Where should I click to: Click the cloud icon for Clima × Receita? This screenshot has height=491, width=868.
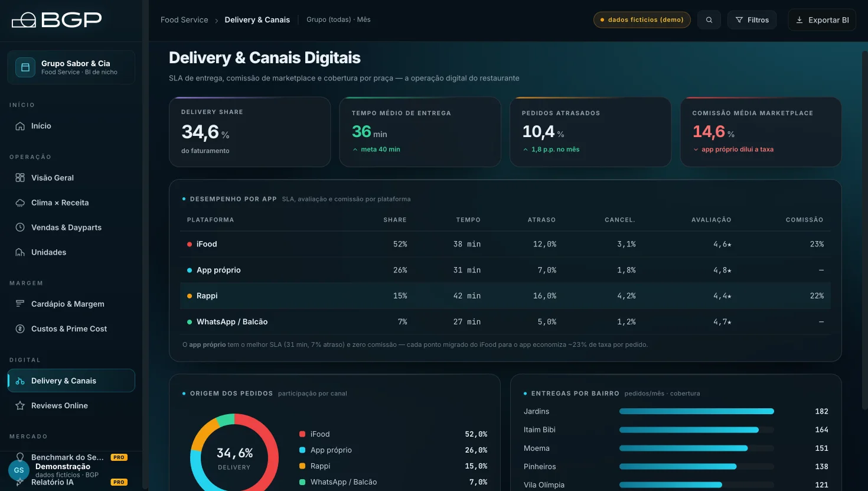20,203
